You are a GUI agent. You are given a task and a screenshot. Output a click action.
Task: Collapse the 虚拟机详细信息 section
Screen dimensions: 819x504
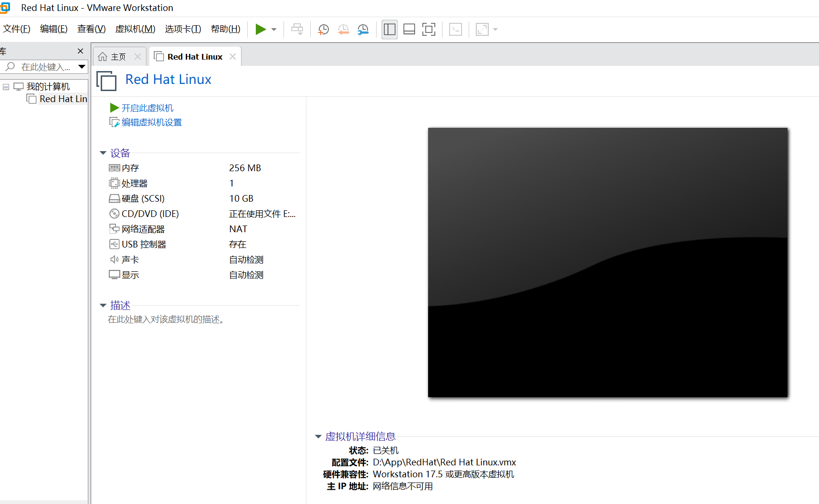[318, 436]
